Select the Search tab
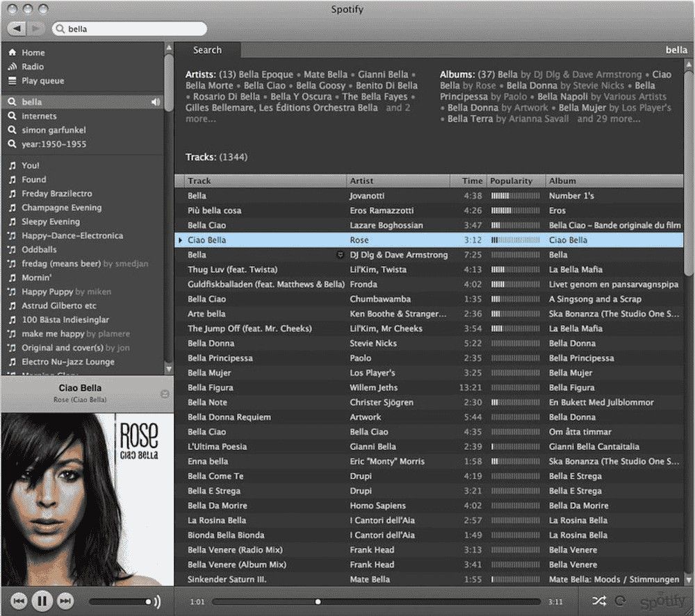 click(x=207, y=50)
